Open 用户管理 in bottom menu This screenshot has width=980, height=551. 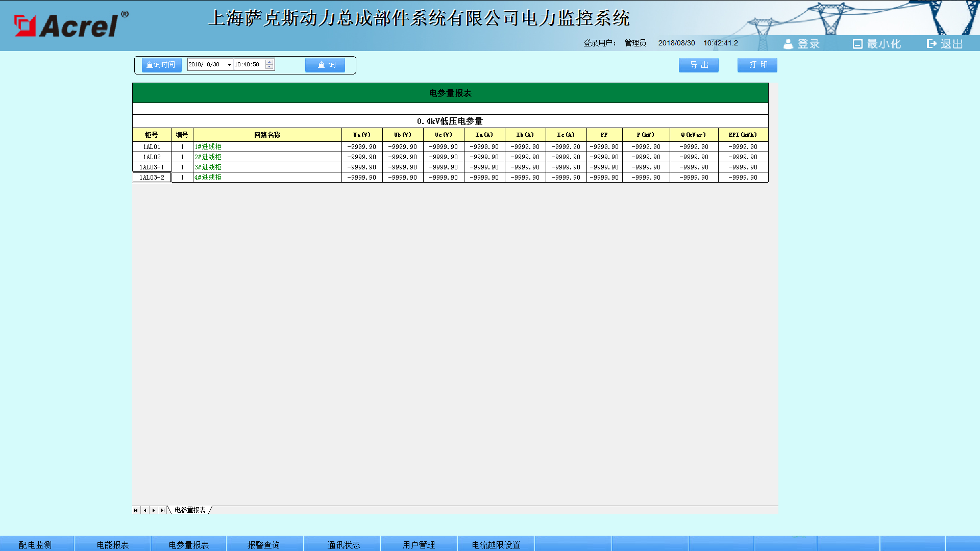point(419,544)
